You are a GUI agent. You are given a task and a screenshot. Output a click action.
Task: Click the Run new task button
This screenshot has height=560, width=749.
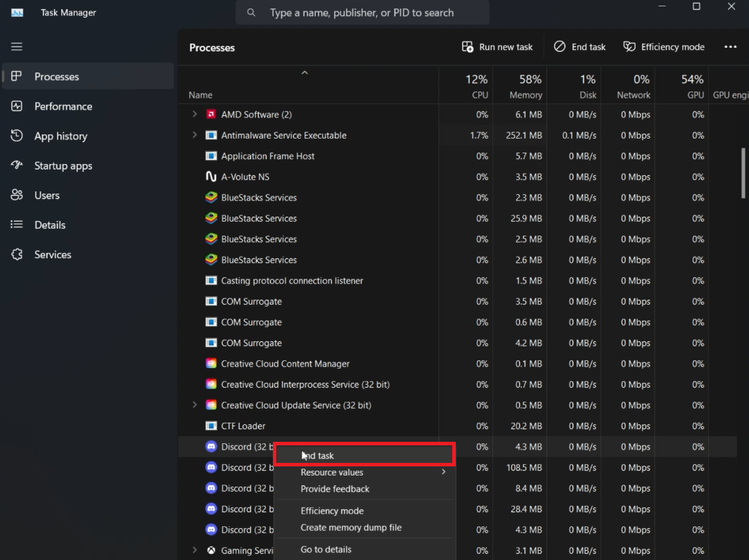[497, 46]
